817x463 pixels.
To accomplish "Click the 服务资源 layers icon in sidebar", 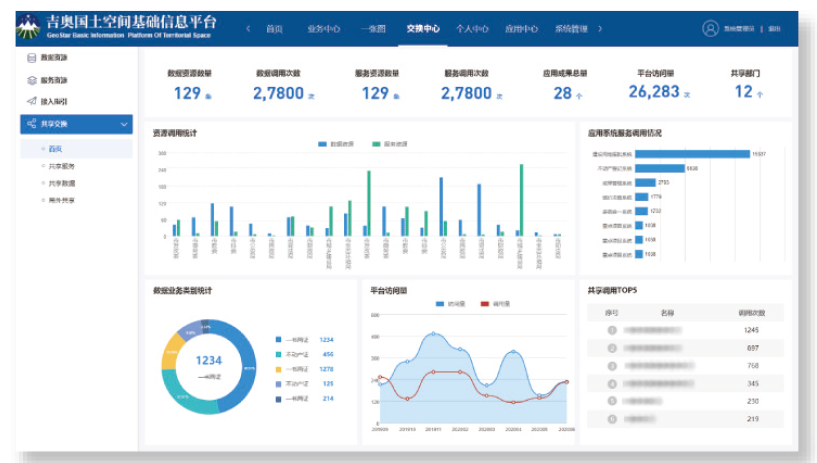I will 31,80.
